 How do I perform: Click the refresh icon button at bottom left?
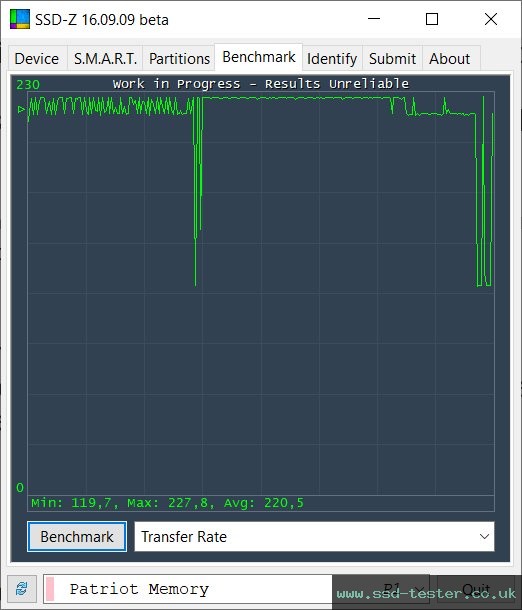pyautogui.click(x=22, y=589)
